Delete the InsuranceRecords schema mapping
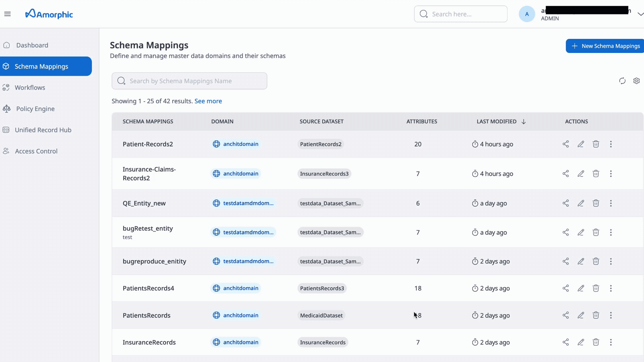 point(596,342)
